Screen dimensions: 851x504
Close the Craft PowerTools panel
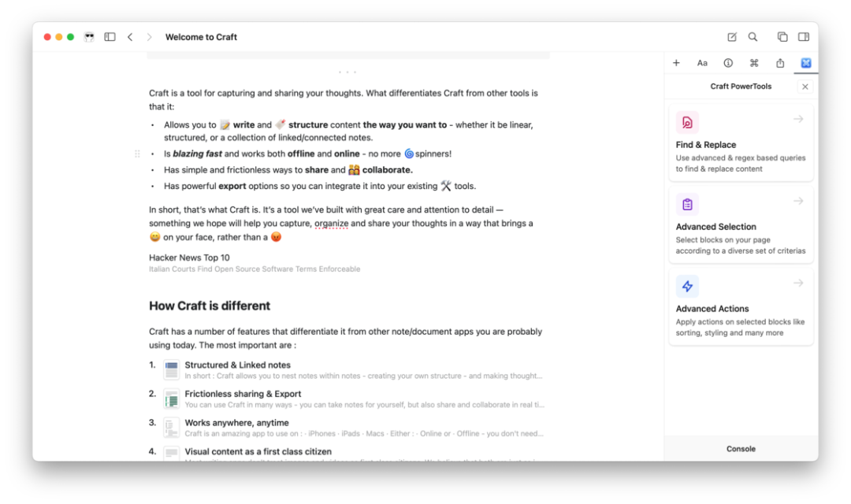[805, 87]
